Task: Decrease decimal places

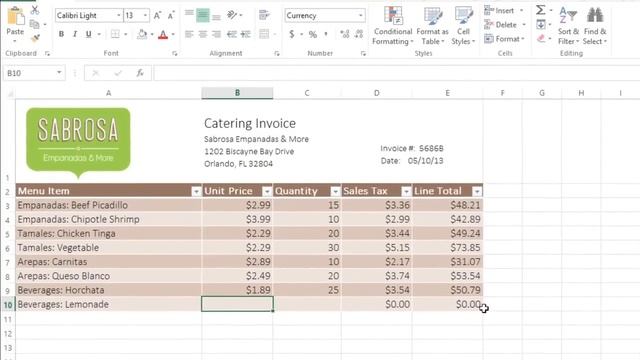Action: click(x=359, y=34)
